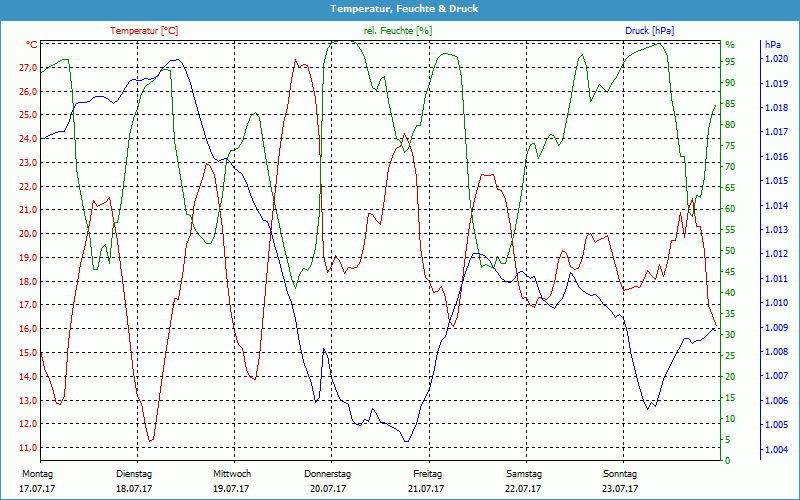The height and width of the screenshot is (500, 800).
Task: Click the 'Dienstag' day label
Action: pyautogui.click(x=134, y=473)
